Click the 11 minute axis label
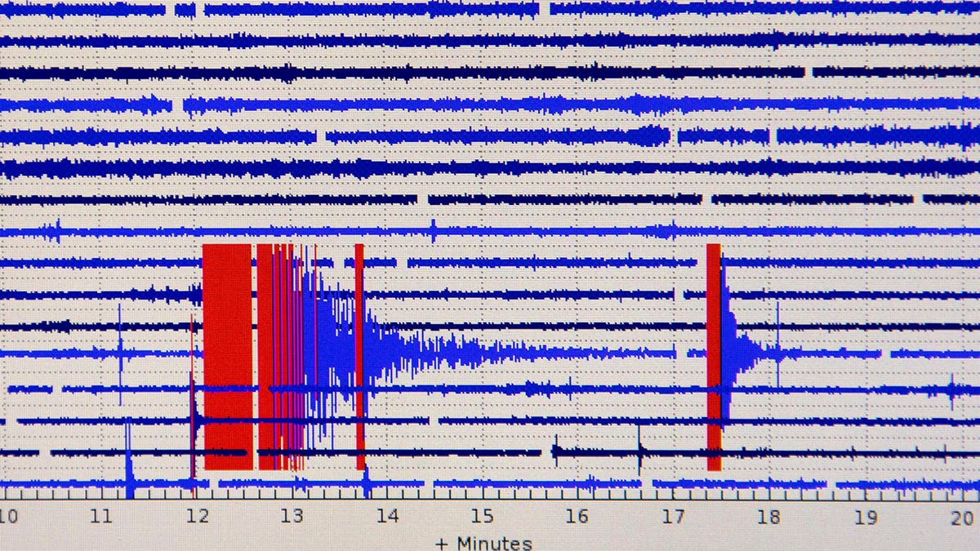The image size is (980, 551). point(101,517)
